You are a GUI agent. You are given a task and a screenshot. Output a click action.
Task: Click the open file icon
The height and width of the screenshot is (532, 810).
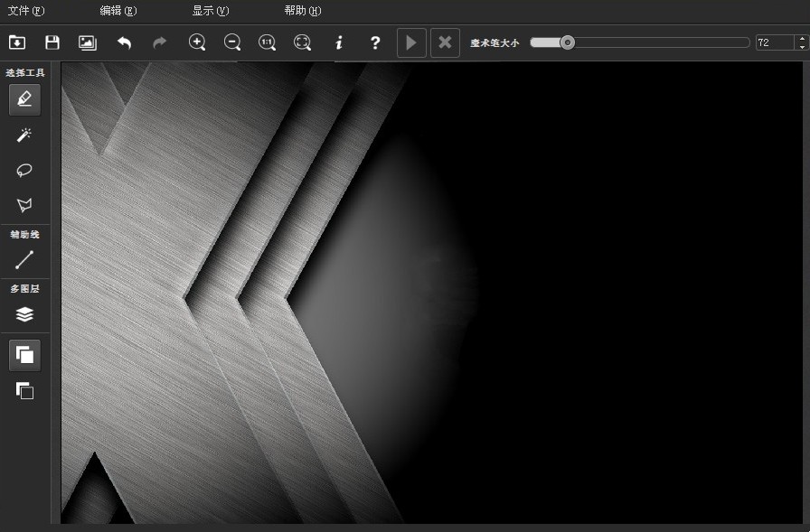17,42
